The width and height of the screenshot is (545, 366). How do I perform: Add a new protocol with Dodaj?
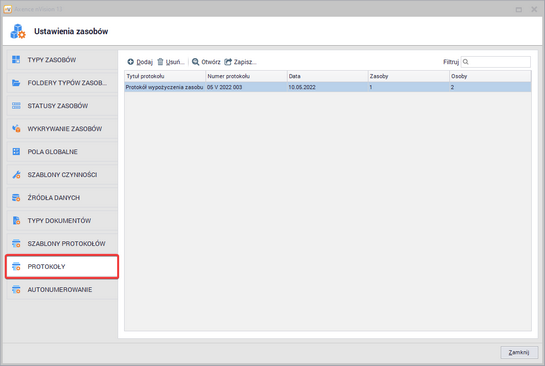140,62
